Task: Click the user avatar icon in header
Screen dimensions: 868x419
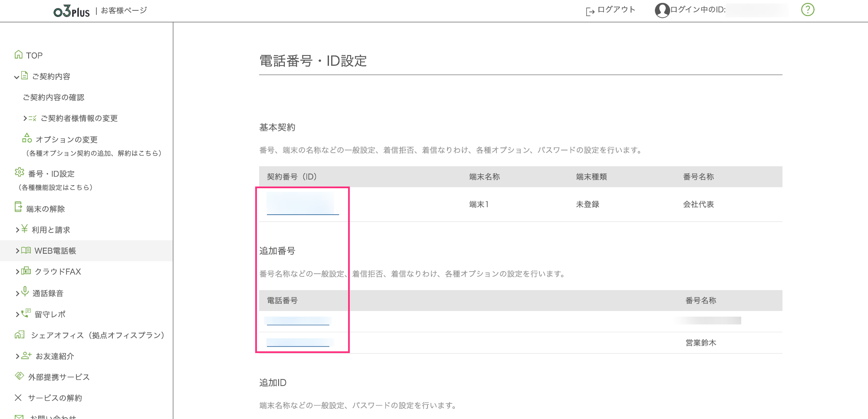Action: (x=662, y=10)
